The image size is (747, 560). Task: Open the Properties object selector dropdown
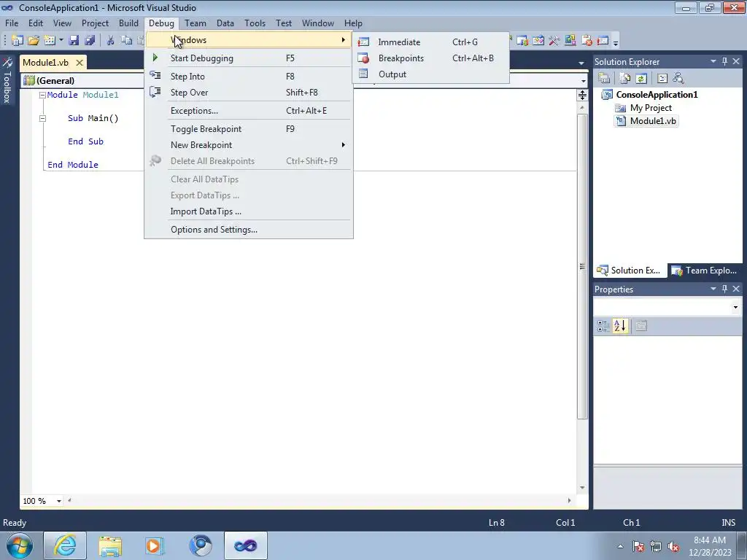[735, 307]
